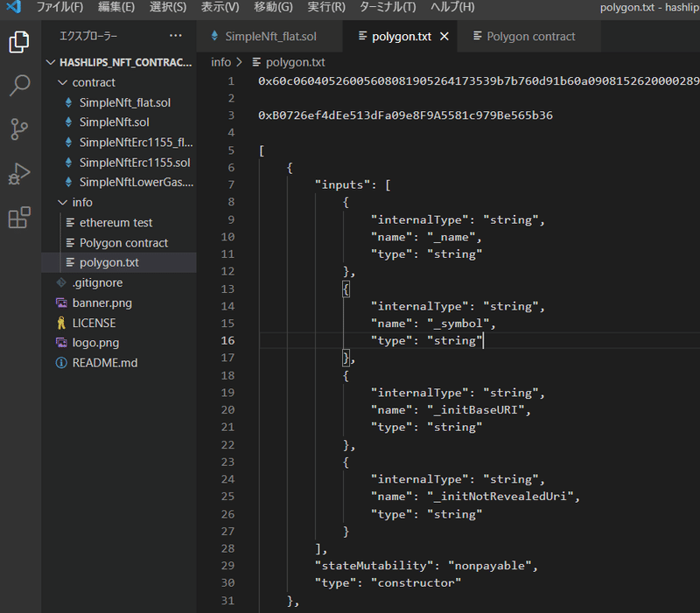This screenshot has height=613, width=700.
Task: Open ヘルプ(H) menu
Action: click(x=452, y=7)
